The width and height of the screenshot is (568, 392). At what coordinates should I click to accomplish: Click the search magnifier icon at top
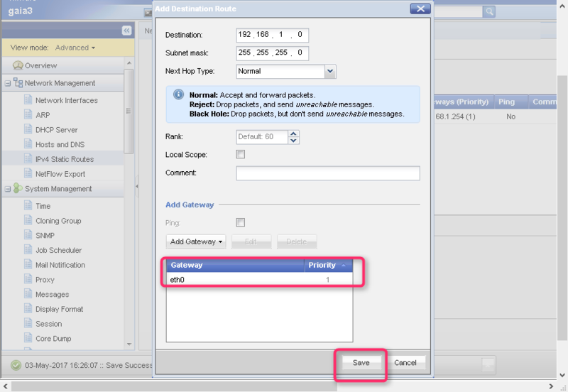click(x=489, y=11)
